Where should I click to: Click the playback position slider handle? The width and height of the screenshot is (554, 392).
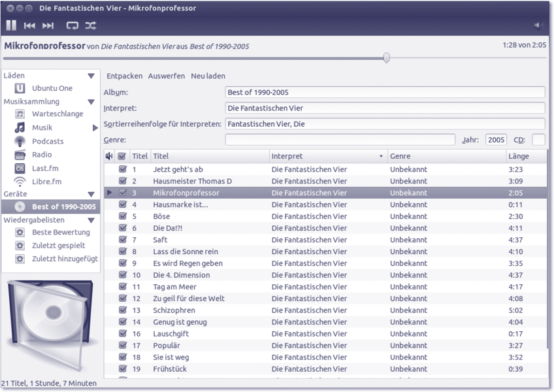pyautogui.click(x=386, y=58)
